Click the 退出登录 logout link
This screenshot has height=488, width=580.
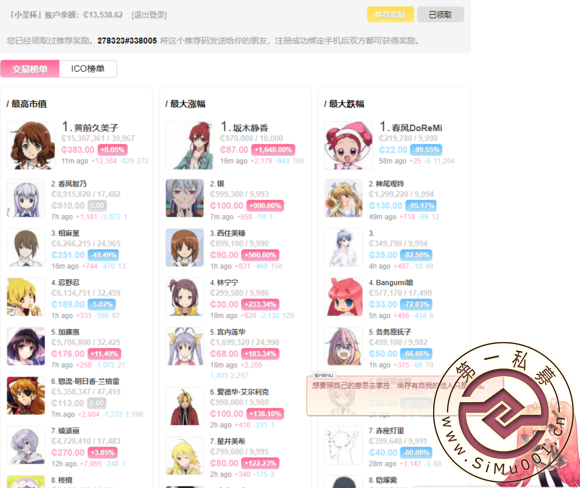[x=149, y=15]
